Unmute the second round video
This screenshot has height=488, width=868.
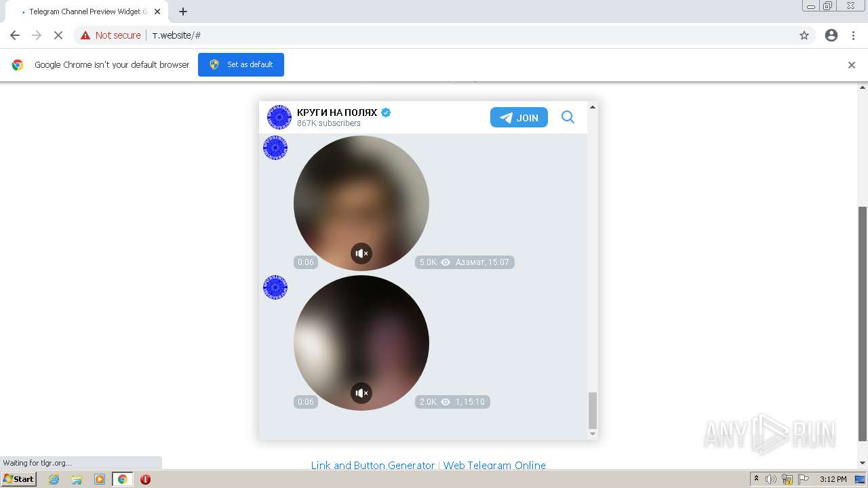pos(361,393)
